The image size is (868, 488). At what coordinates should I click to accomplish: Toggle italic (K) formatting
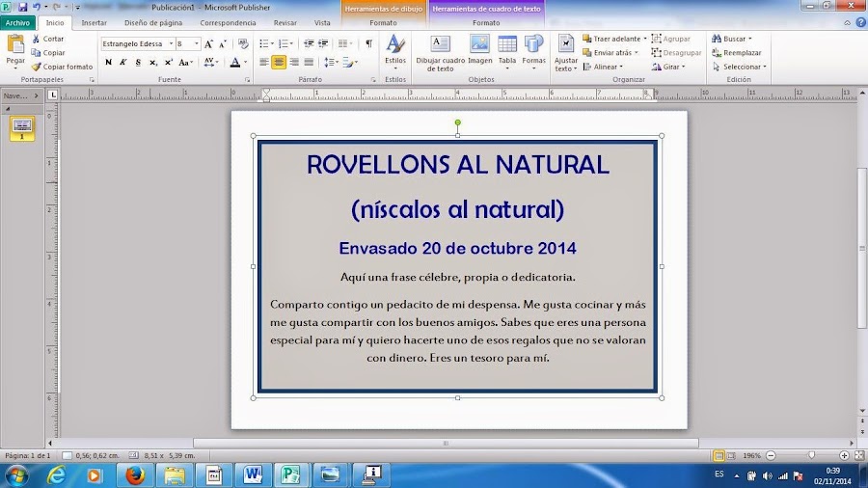[123, 63]
